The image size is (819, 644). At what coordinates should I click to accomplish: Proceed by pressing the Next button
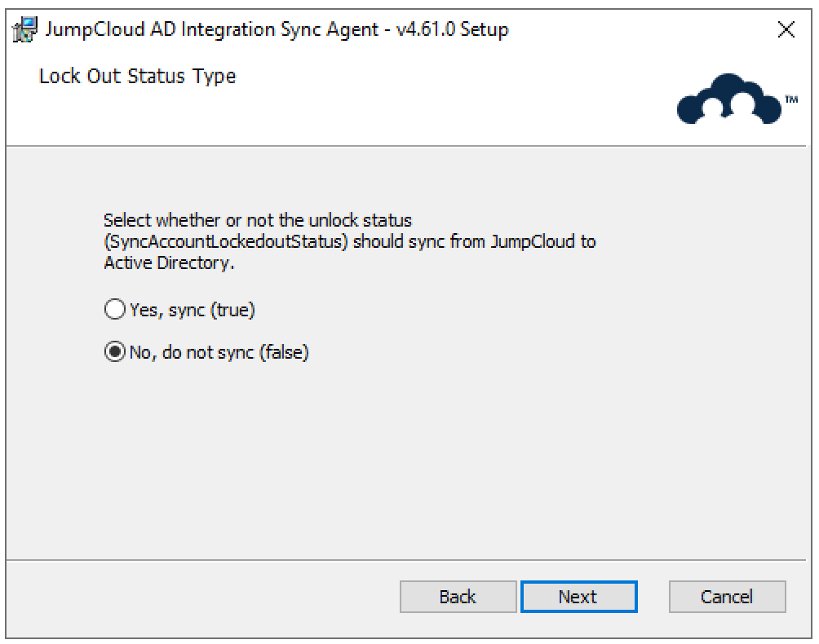(x=578, y=597)
